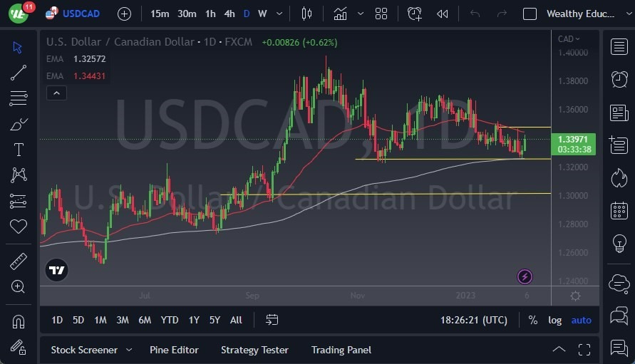The width and height of the screenshot is (635, 364).
Task: Set date range to 1Y
Action: [194, 320]
